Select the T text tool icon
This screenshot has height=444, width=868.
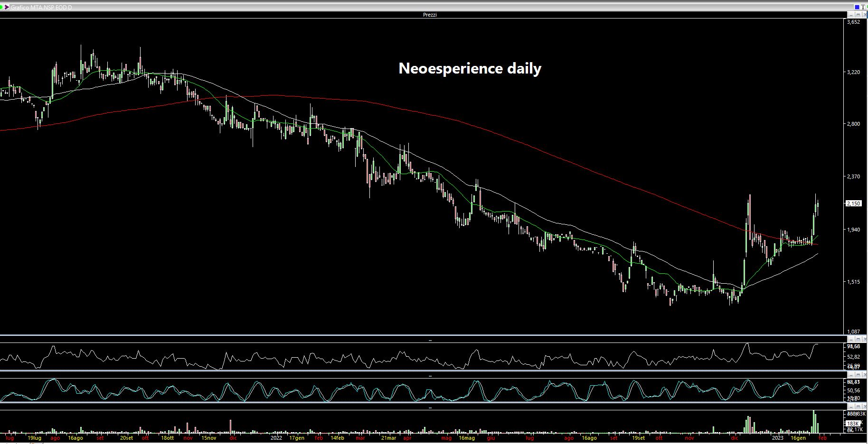pos(863,7)
